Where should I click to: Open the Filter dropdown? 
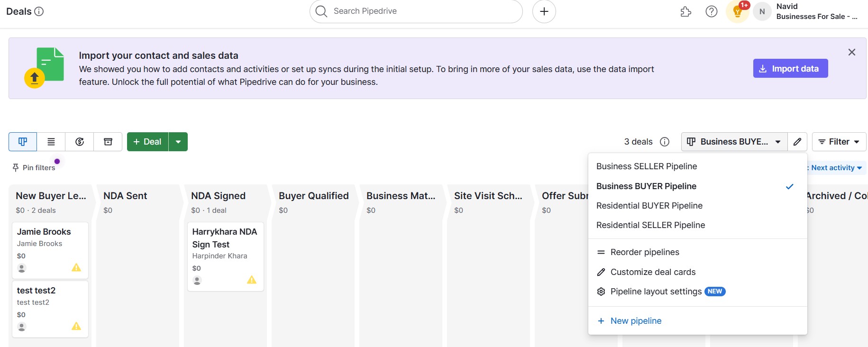pos(839,142)
